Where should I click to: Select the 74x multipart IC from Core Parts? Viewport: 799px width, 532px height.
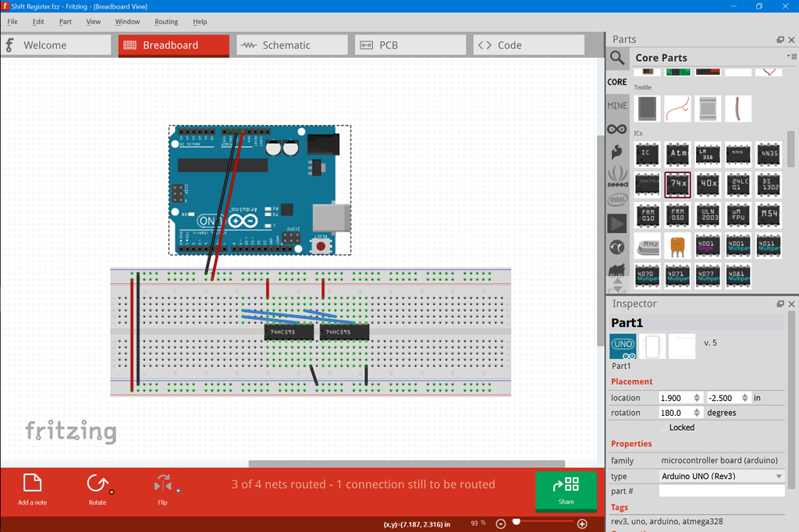[677, 185]
